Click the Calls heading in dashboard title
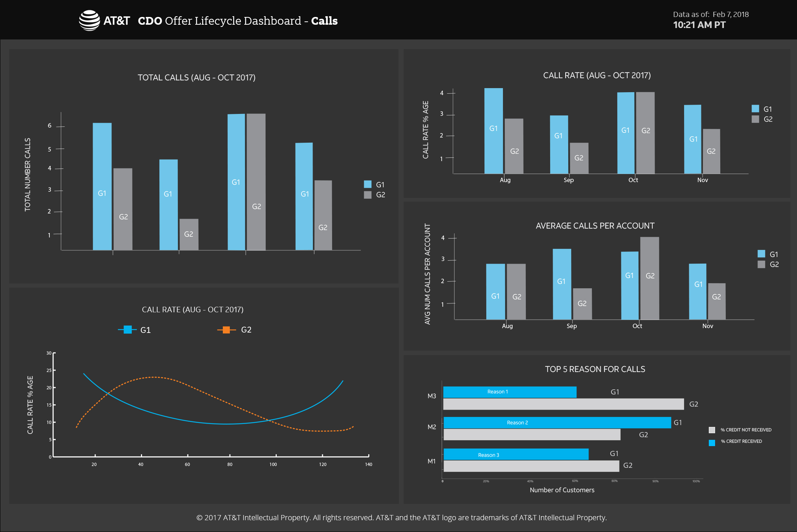Viewport: 797px width, 532px height. click(x=324, y=21)
